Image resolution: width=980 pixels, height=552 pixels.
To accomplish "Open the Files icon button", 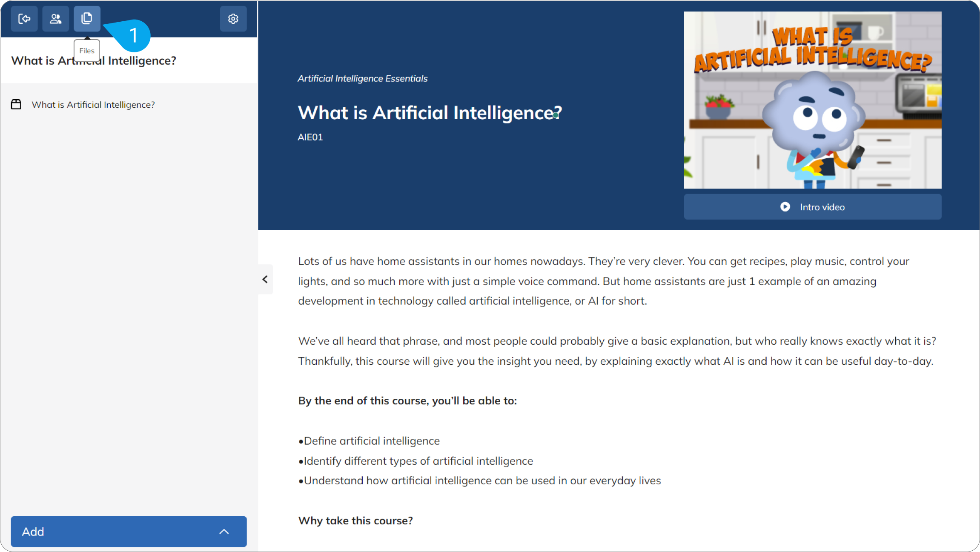I will pos(87,19).
